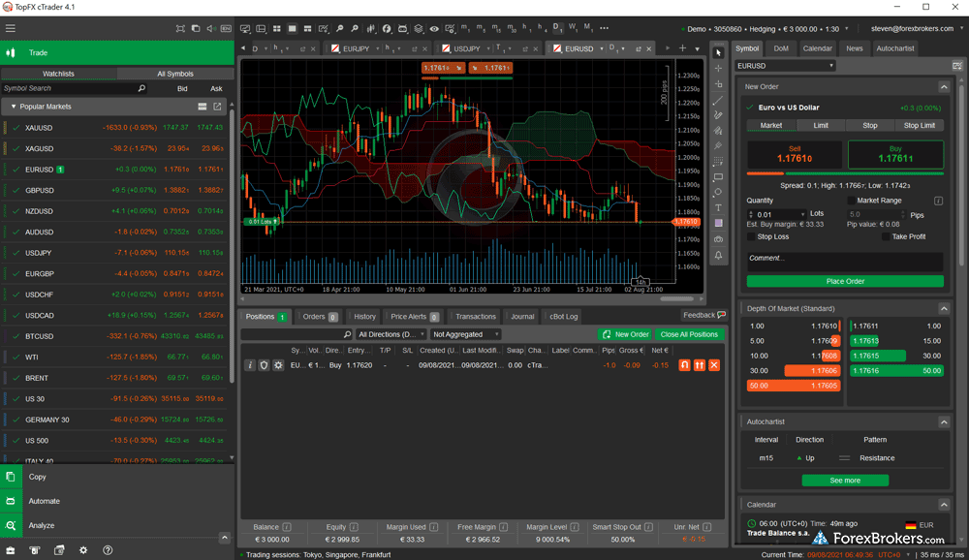Open the USDJPY chart tab
Viewport: 969px width, 560px height.
467,48
